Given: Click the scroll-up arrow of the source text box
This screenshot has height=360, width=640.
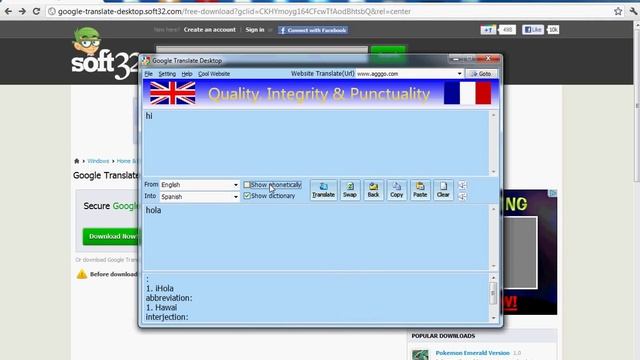Looking at the screenshot, I should coord(493,115).
